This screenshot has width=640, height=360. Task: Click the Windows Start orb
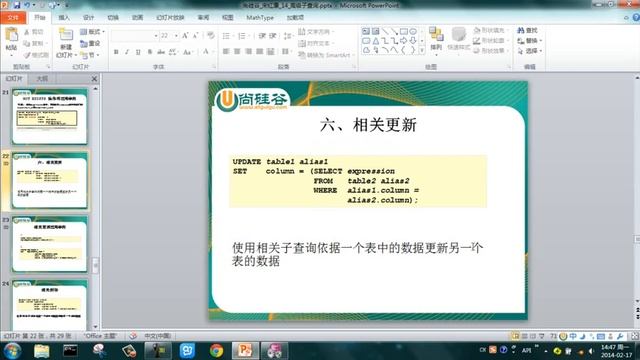coord(13,351)
